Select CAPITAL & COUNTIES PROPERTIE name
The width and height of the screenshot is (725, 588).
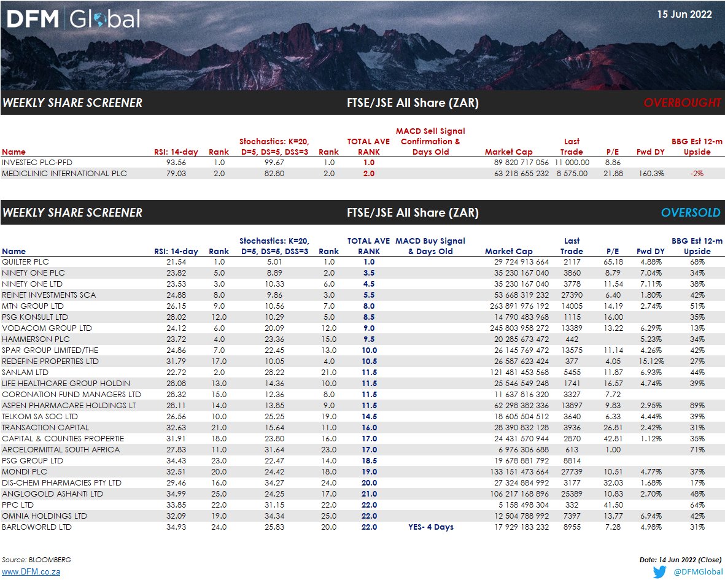63,439
